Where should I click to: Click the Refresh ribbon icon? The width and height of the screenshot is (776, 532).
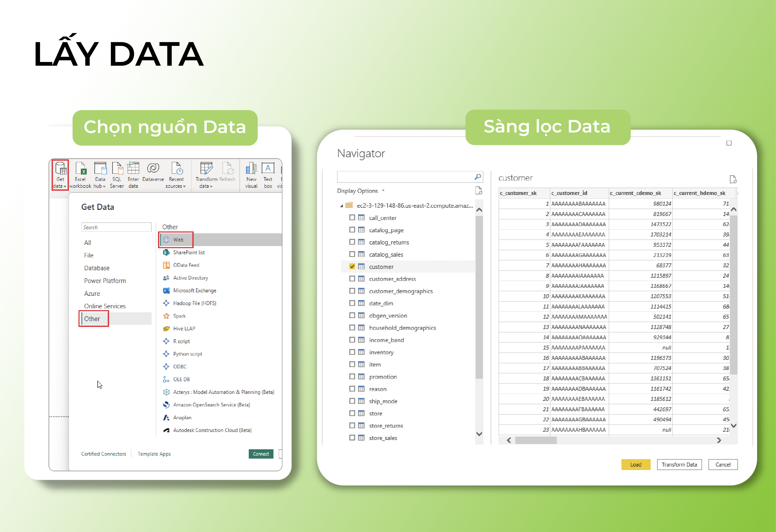tap(228, 168)
